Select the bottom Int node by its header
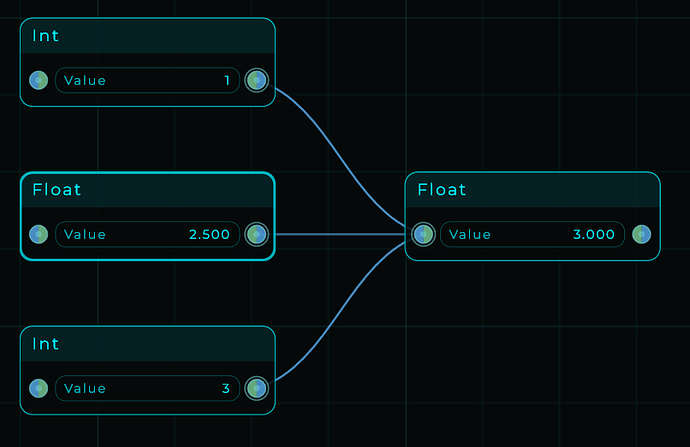Viewport: 690px width, 447px height. coord(148,344)
